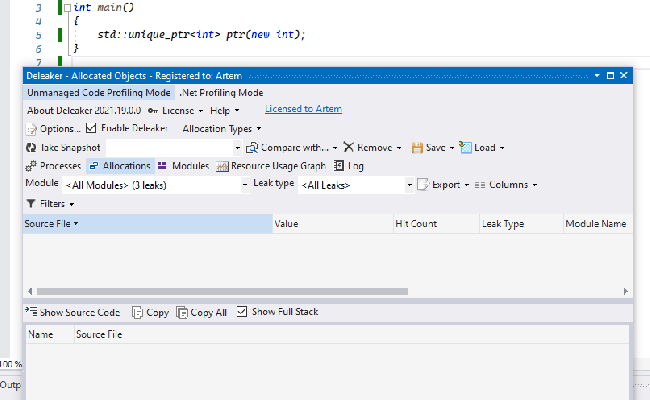Open the Remove dropdown arrow
650x400 pixels.
(x=399, y=148)
